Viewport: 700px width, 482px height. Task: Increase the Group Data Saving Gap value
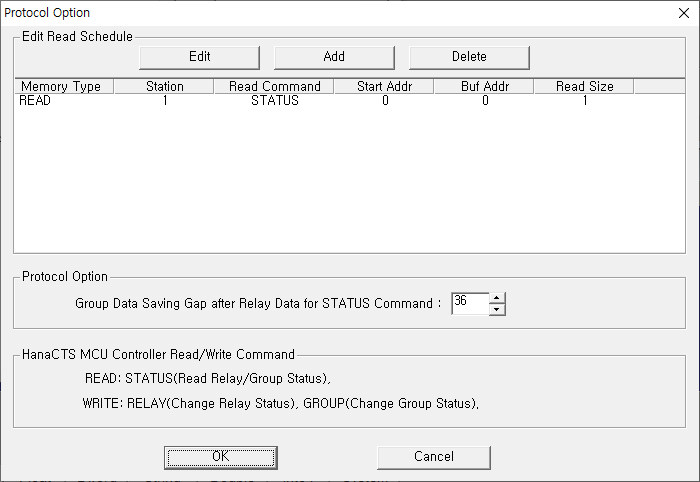(x=497, y=297)
